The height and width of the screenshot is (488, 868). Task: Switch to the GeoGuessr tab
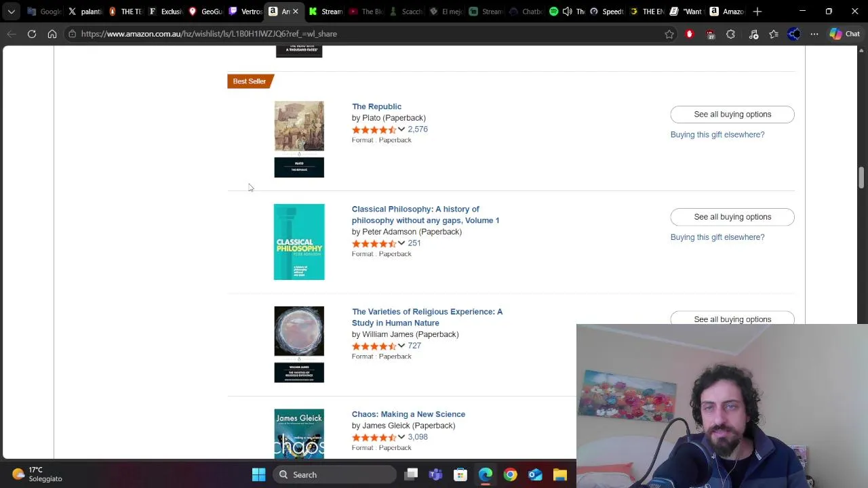click(206, 12)
